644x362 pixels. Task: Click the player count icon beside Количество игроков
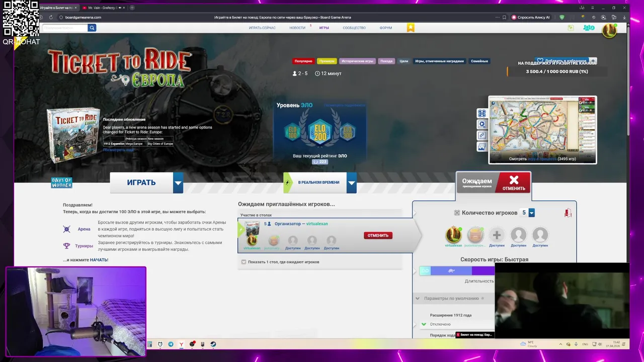click(x=457, y=213)
